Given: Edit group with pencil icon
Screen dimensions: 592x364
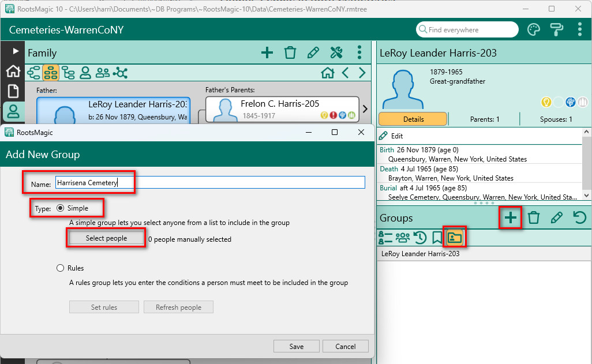Looking at the screenshot, I should click(556, 217).
